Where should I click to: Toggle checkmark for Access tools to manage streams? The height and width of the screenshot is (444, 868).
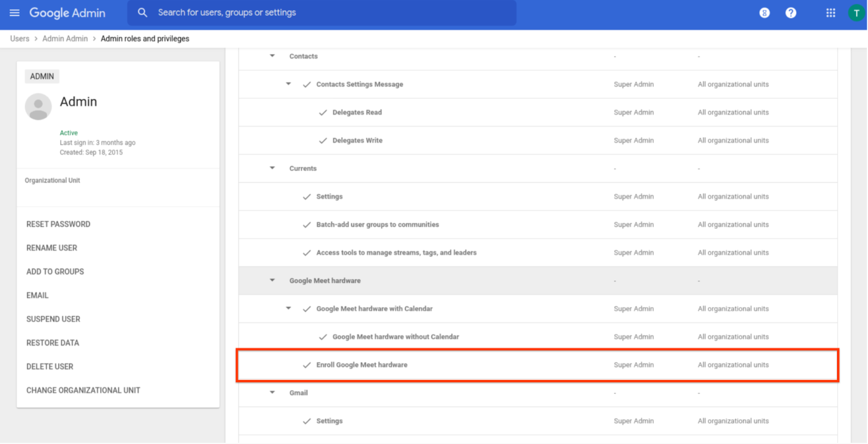(x=307, y=253)
